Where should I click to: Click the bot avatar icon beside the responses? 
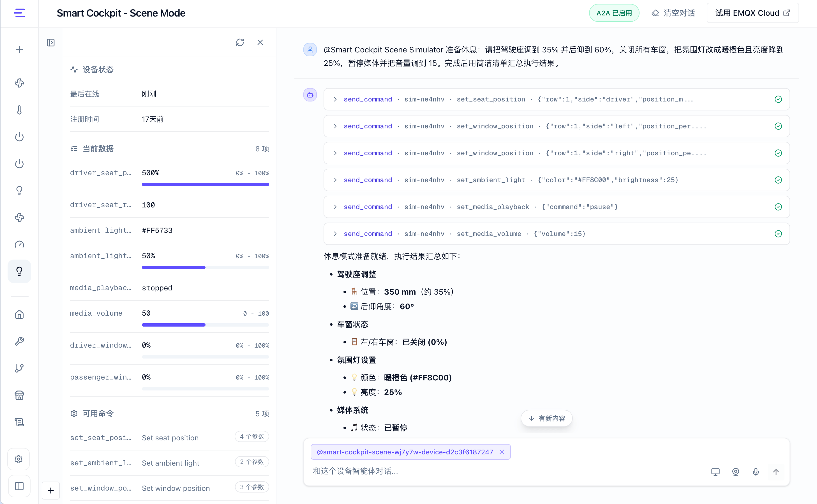coord(310,95)
